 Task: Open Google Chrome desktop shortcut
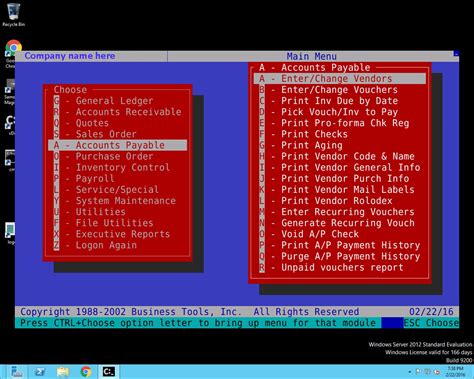[13, 47]
